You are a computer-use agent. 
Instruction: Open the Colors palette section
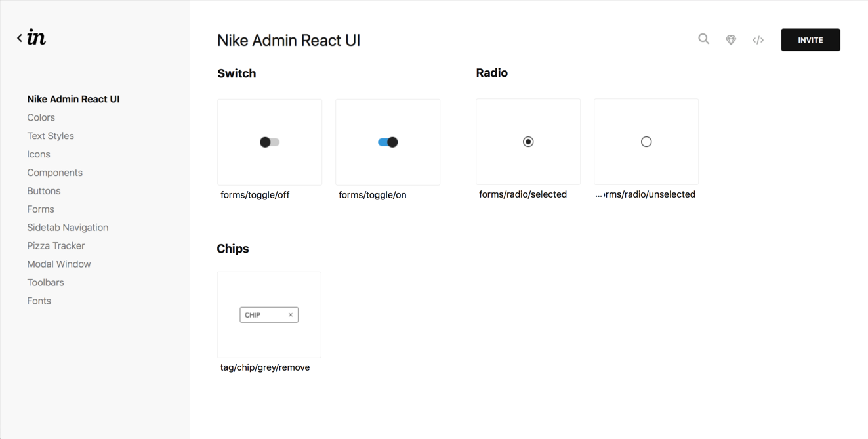(x=41, y=117)
